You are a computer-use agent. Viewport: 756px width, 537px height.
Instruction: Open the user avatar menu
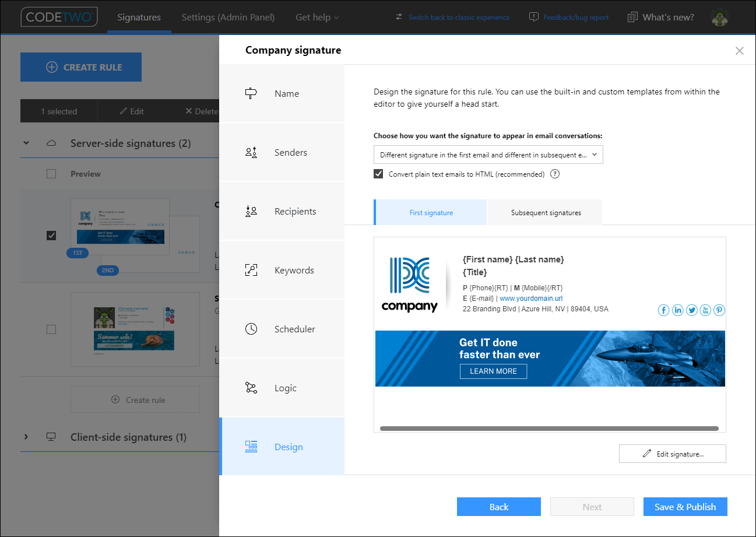(x=720, y=17)
